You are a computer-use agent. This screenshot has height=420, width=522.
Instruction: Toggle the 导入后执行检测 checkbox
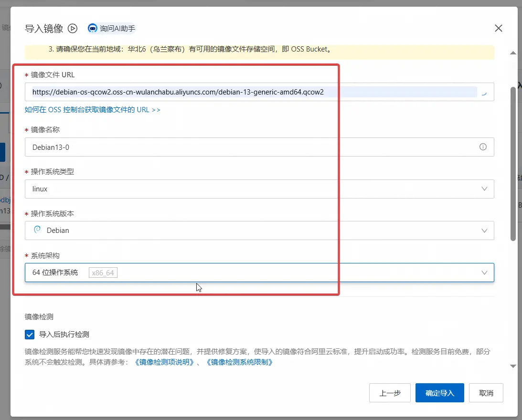point(30,335)
